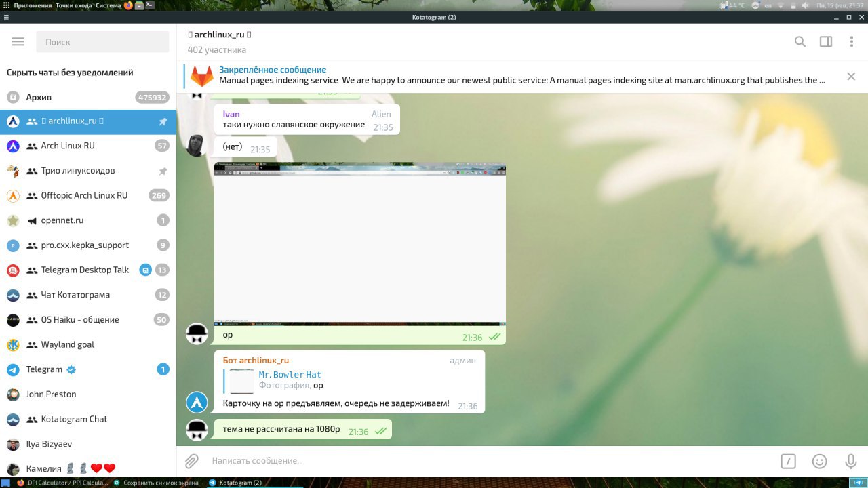This screenshot has height=488, width=868.
Task: Click the show desktop button in taskbar
Action: [x=5, y=483]
